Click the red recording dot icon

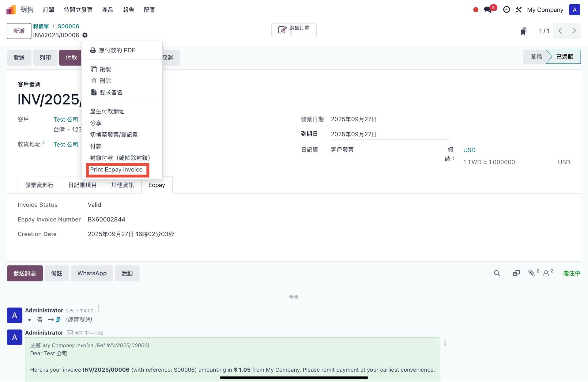point(476,10)
